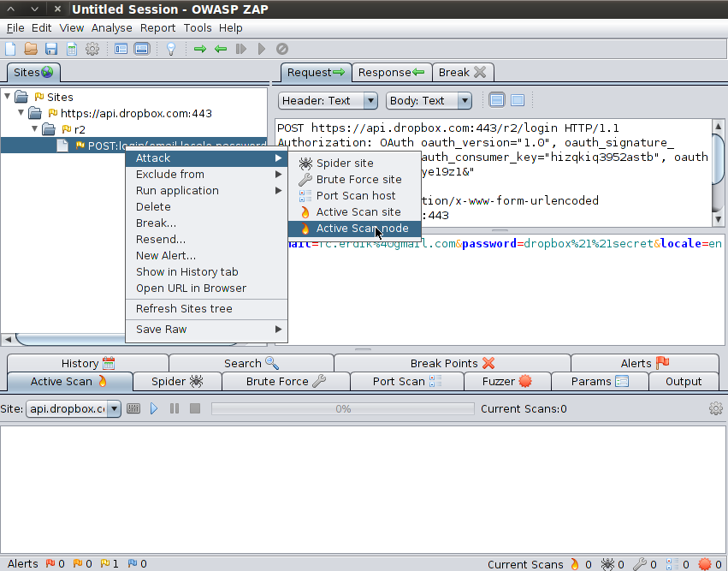Toggle split header/body view icon
This screenshot has width=728, height=571.
pos(497,100)
